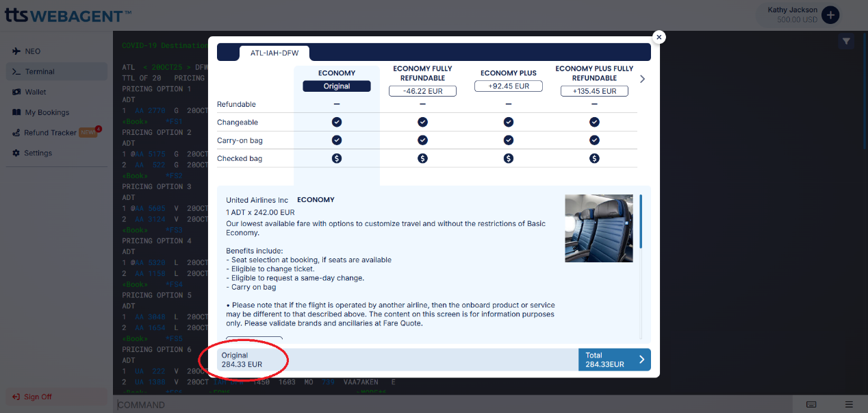The height and width of the screenshot is (413, 868).
Task: Click the *FS4 command link
Action: point(174,284)
